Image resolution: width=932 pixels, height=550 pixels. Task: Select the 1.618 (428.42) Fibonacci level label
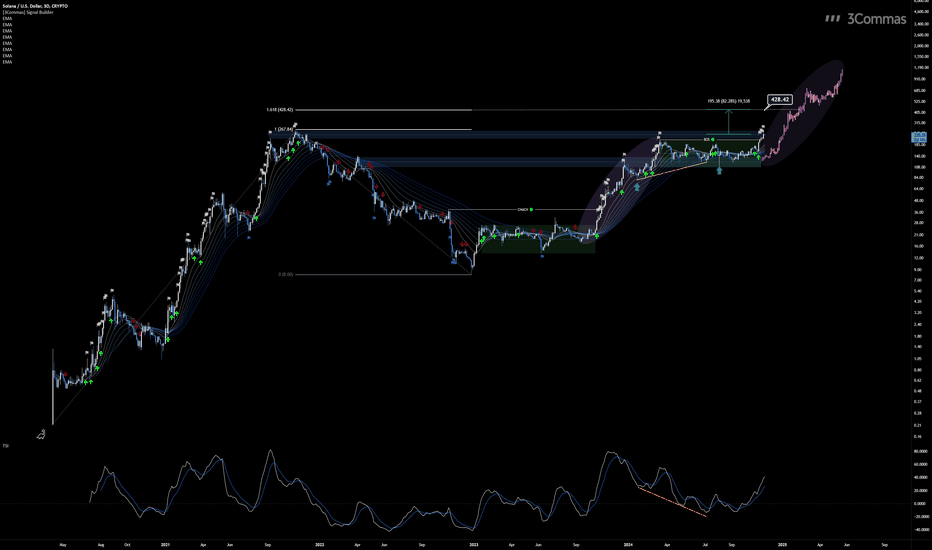(279, 110)
